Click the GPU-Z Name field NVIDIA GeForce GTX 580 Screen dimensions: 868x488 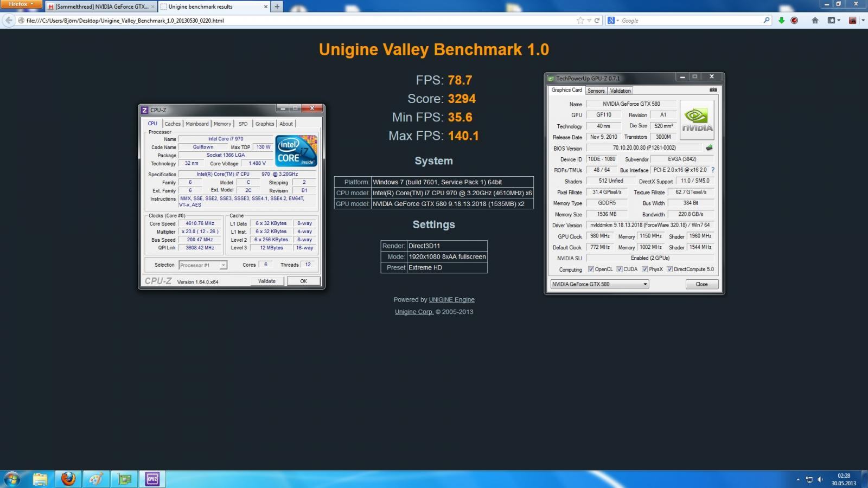tap(631, 104)
